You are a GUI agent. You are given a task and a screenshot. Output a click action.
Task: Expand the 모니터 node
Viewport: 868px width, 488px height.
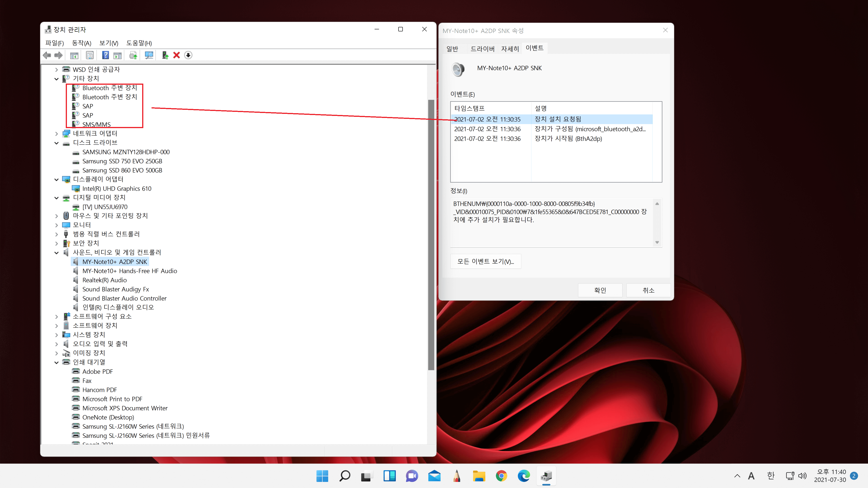56,225
